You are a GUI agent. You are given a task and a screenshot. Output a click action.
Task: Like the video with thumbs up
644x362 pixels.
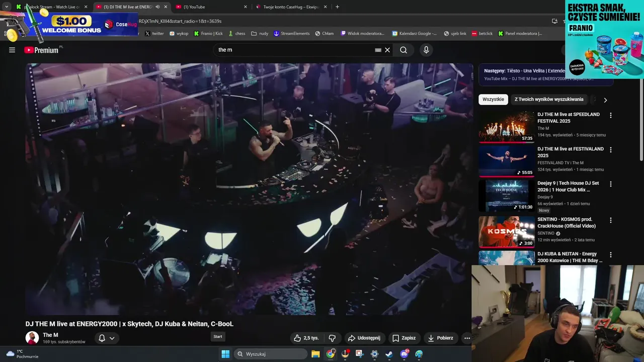point(306,338)
